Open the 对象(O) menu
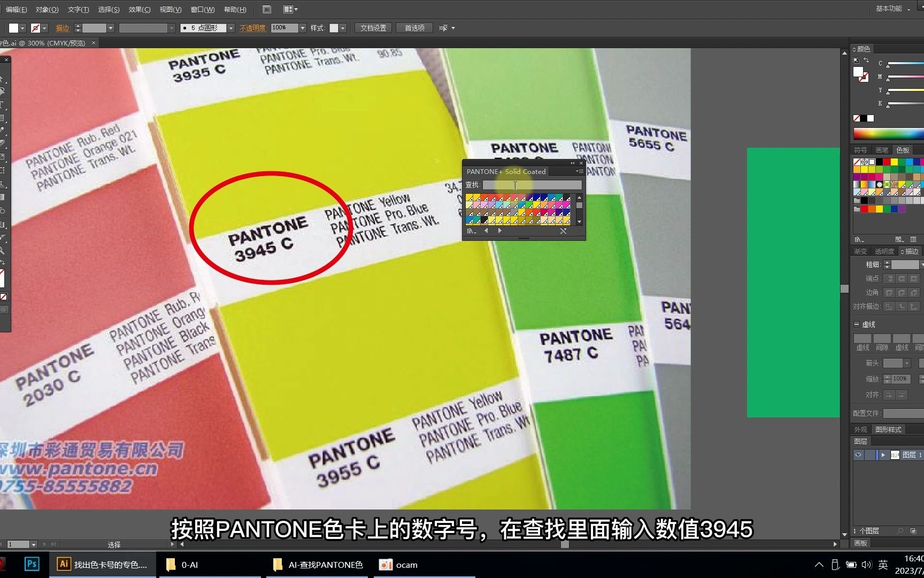 (47, 10)
